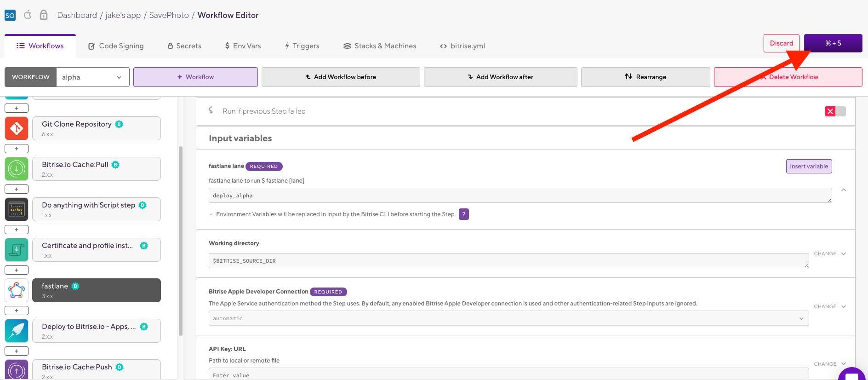Add step after fastlane step
Screen dimensions: 868x380
point(17,311)
